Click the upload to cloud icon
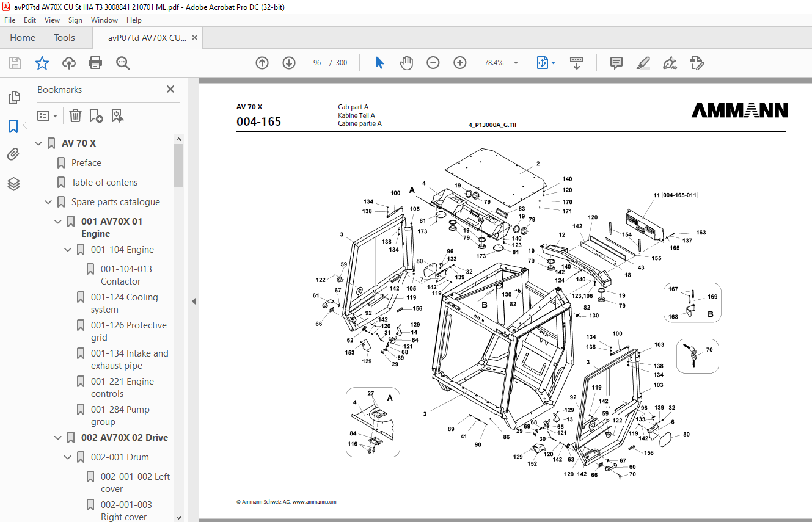The height and width of the screenshot is (522, 812). tap(69, 63)
